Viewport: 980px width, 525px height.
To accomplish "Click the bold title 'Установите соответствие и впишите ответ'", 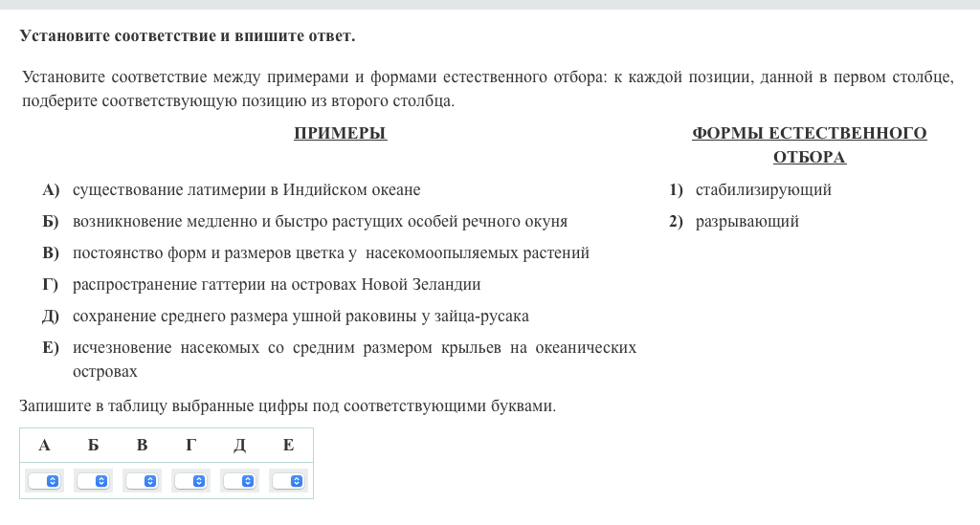I will (x=187, y=36).
